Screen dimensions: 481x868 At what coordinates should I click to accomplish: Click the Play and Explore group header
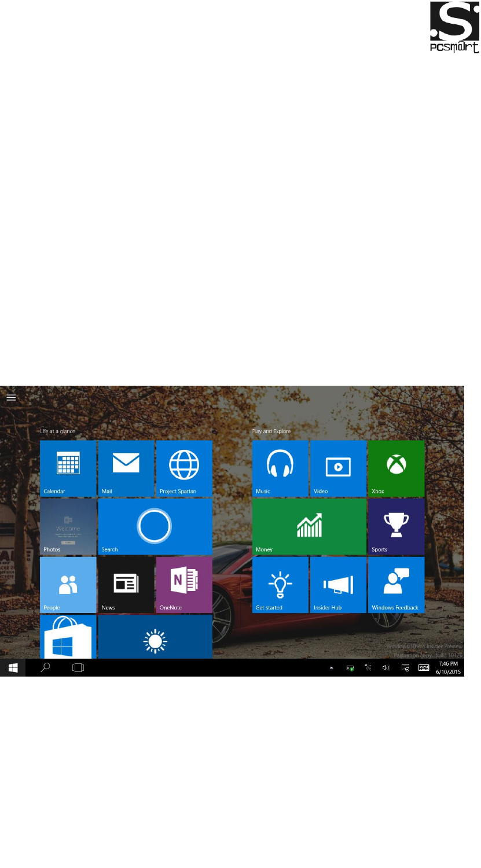tap(271, 431)
